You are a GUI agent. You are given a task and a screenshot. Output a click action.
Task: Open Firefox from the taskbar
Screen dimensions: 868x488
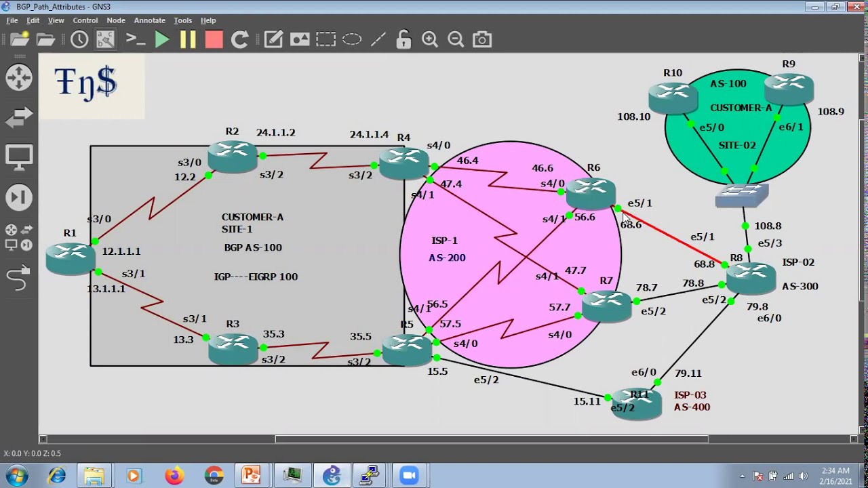(174, 476)
